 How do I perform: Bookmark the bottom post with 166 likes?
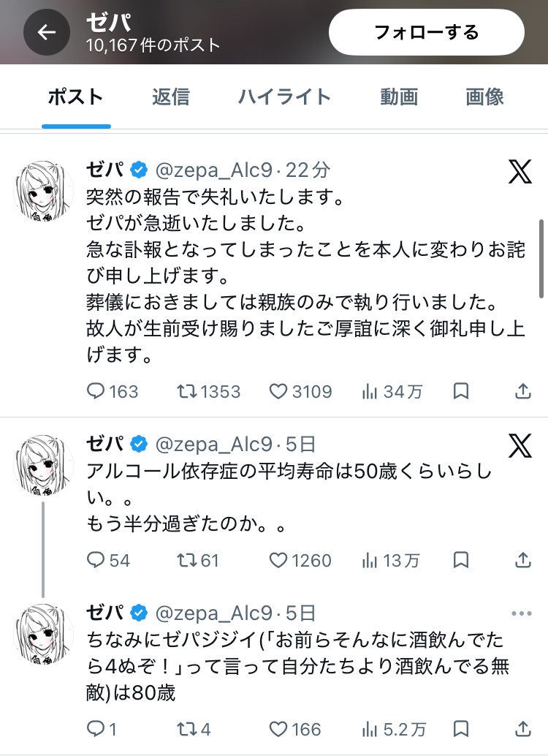[x=460, y=729]
